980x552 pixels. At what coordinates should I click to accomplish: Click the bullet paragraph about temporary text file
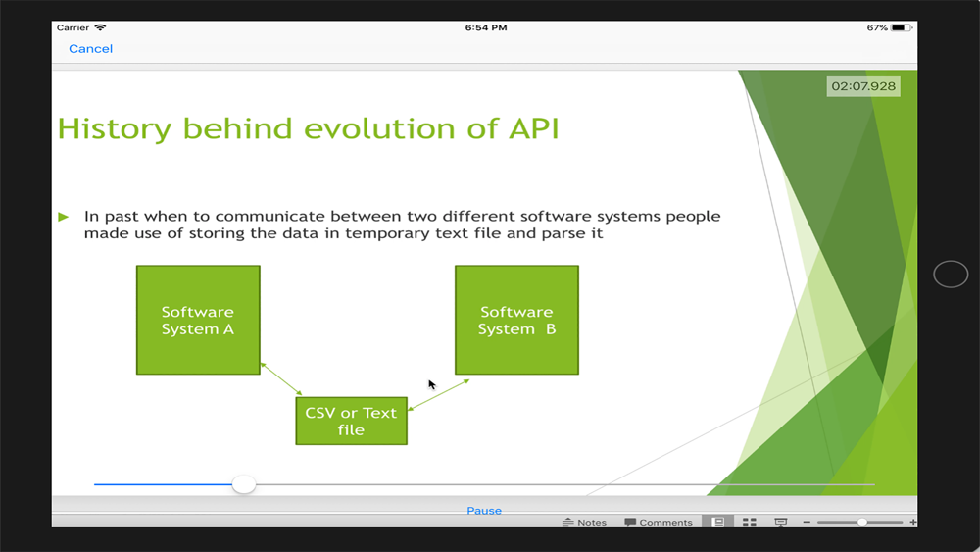coord(402,225)
